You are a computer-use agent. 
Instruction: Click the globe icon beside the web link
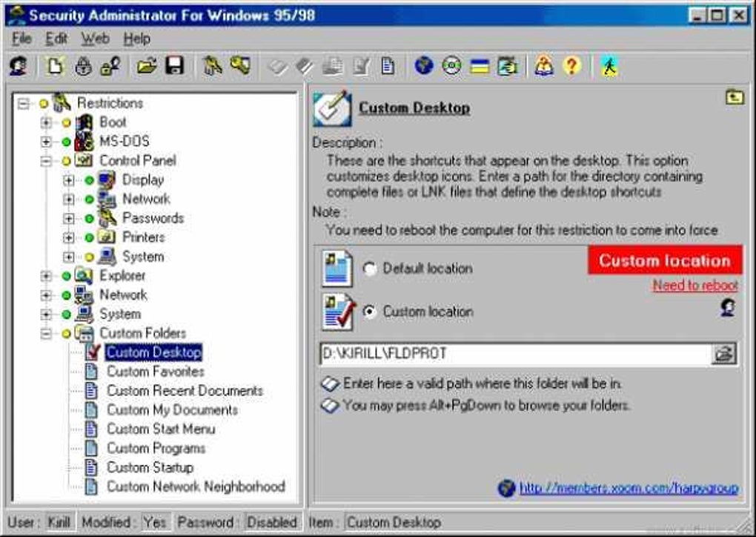(506, 488)
